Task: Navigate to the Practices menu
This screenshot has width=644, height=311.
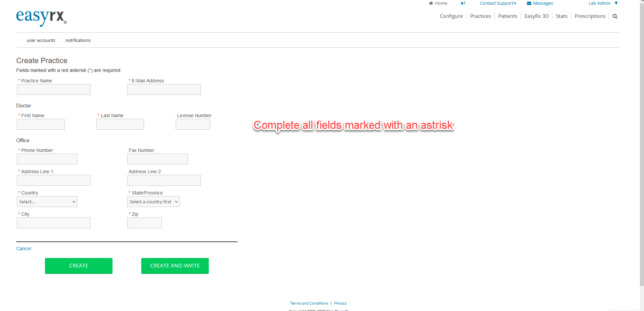Action: coord(480,16)
